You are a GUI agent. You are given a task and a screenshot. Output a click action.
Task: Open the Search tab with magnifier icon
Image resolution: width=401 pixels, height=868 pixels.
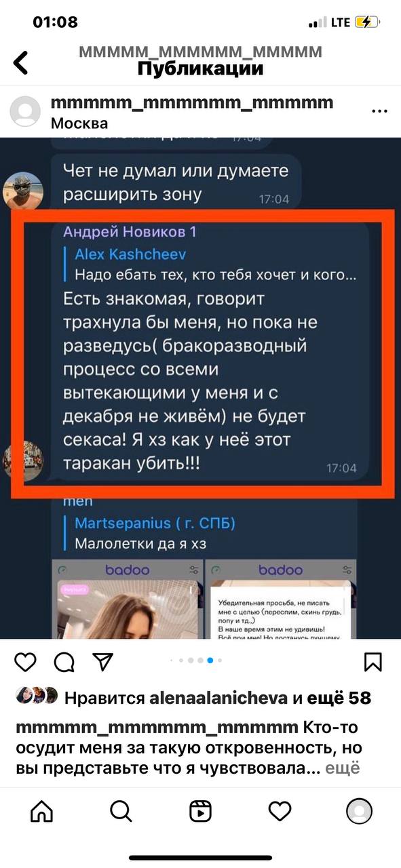click(121, 810)
